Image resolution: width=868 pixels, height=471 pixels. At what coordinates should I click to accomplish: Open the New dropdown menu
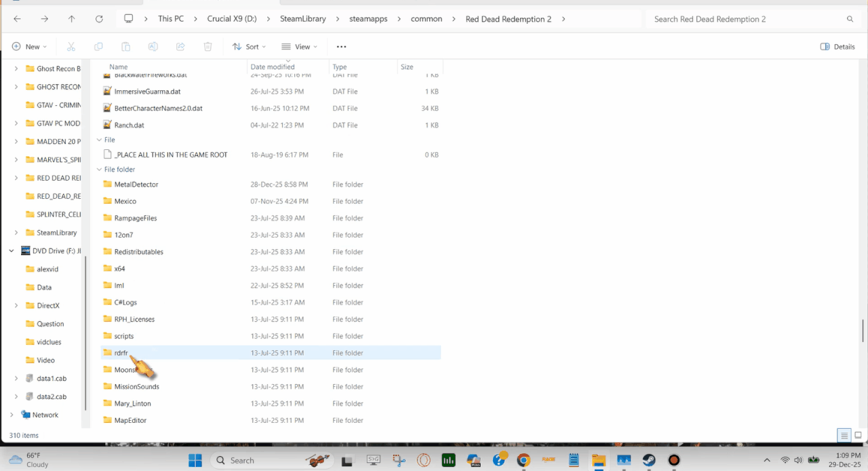(29, 46)
